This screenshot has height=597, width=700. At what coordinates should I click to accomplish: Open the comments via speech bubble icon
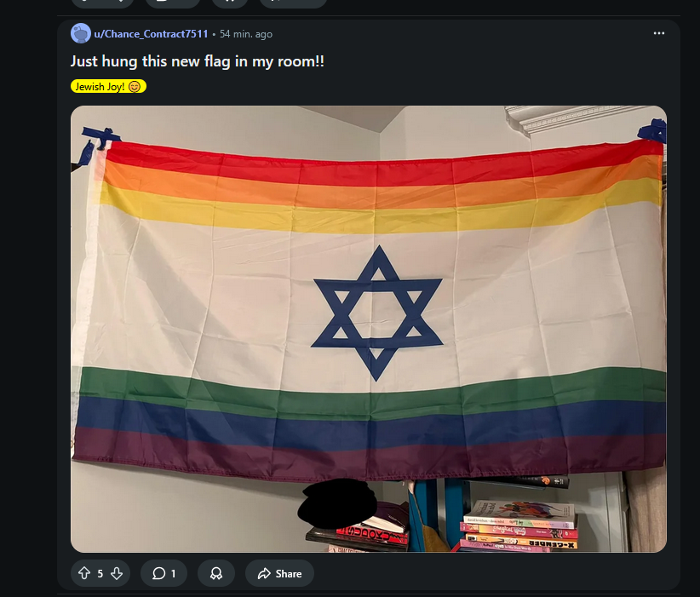coord(164,573)
